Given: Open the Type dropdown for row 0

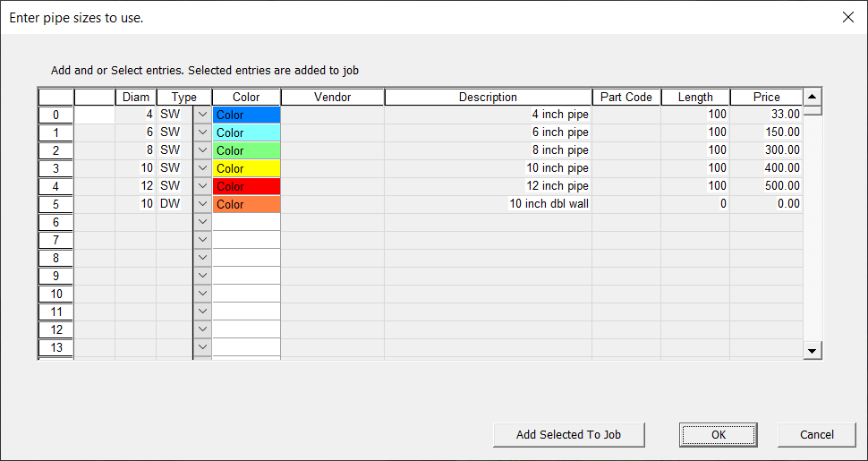Looking at the screenshot, I should point(202,115).
